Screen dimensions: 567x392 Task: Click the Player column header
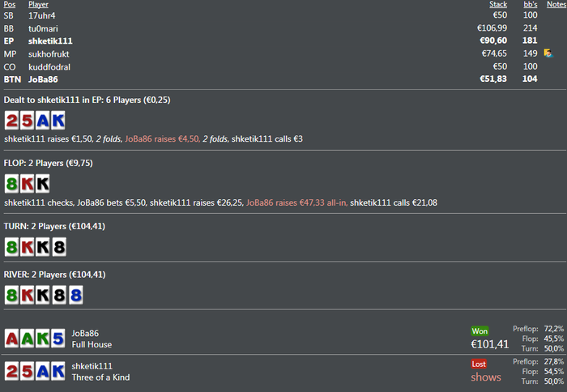[x=38, y=4]
